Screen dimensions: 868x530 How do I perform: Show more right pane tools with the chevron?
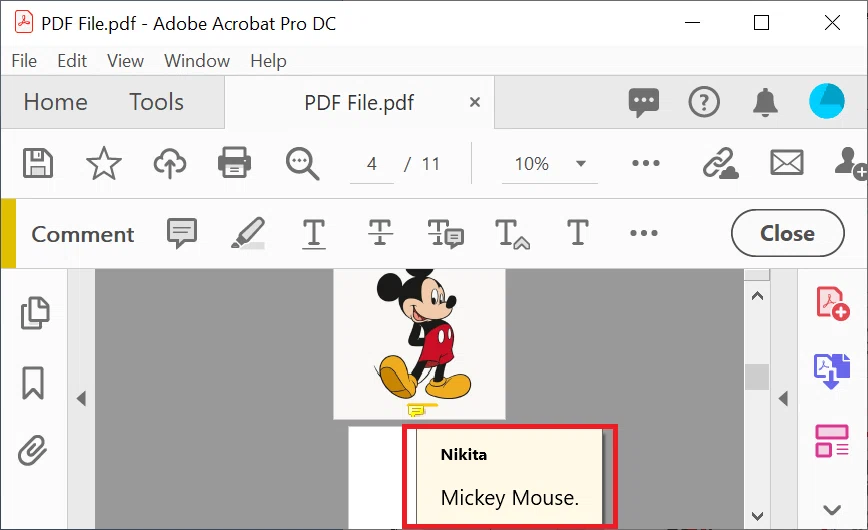832,510
